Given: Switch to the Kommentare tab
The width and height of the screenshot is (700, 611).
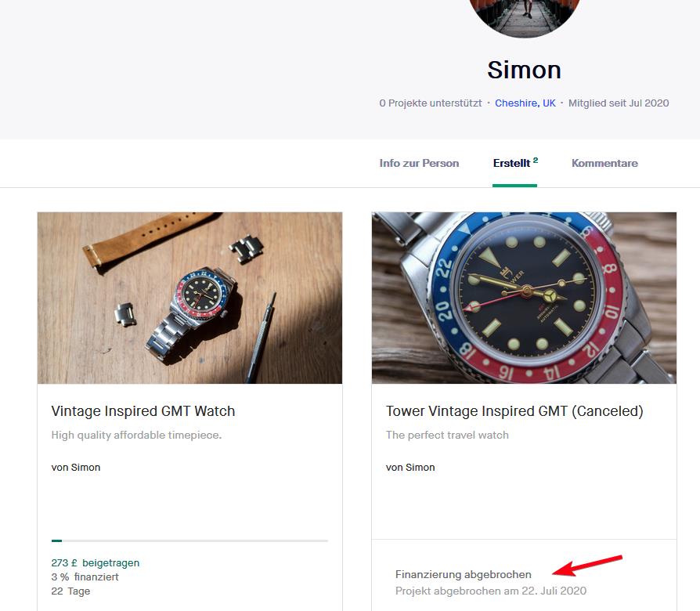Looking at the screenshot, I should coord(604,163).
